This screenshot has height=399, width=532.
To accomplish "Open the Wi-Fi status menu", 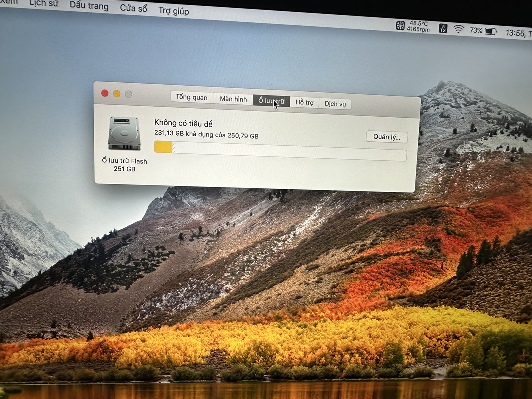I will pyautogui.click(x=458, y=29).
